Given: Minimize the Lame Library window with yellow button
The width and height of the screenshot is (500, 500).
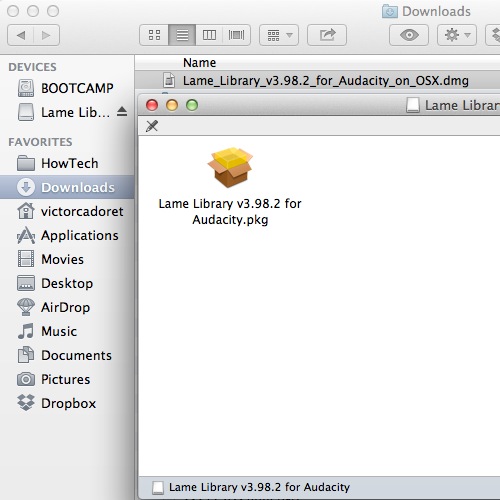Looking at the screenshot, I should (x=172, y=105).
